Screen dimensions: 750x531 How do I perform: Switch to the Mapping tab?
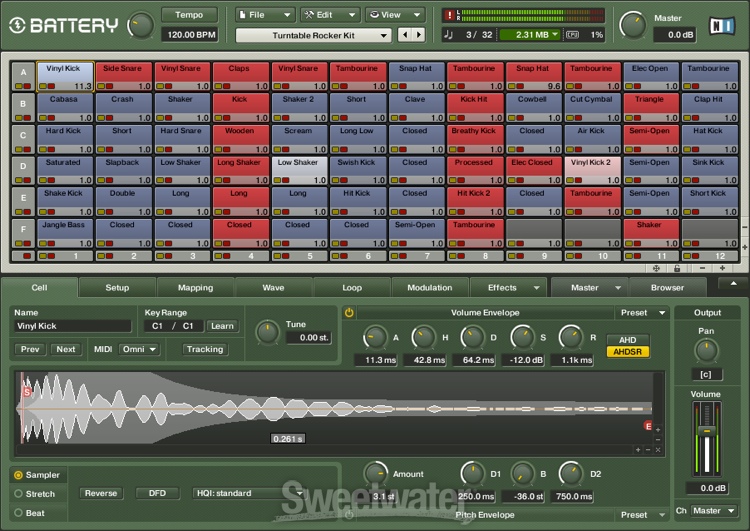[x=195, y=288]
